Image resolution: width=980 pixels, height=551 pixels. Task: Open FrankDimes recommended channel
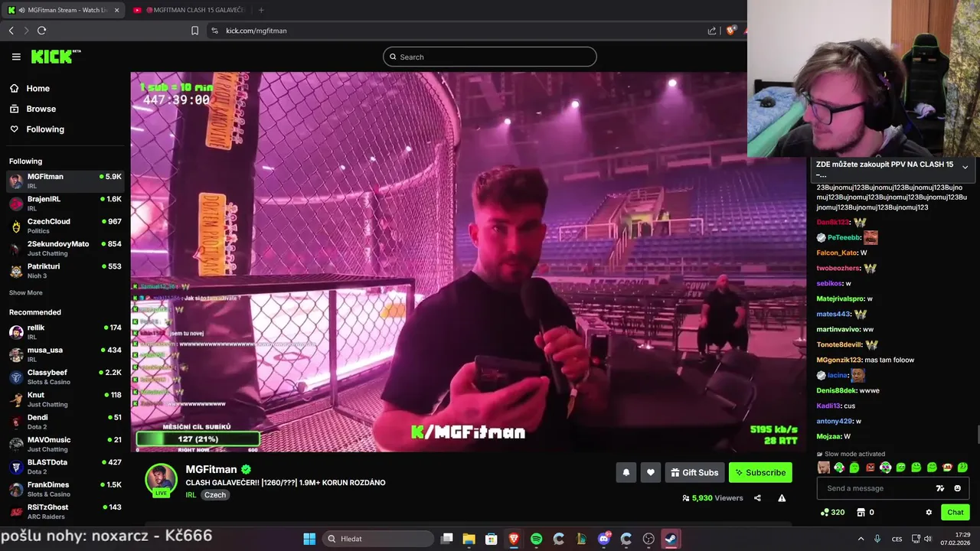[65, 489]
